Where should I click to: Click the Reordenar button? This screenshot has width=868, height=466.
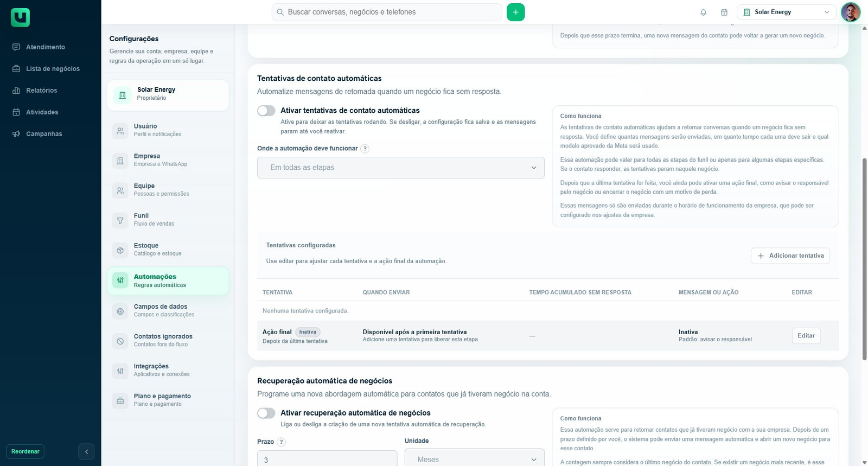coord(25,451)
